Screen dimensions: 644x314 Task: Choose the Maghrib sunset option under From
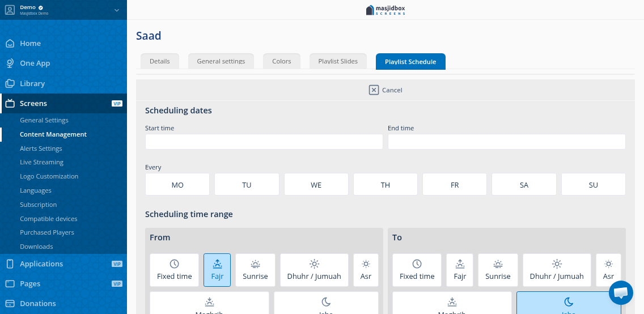209,303
